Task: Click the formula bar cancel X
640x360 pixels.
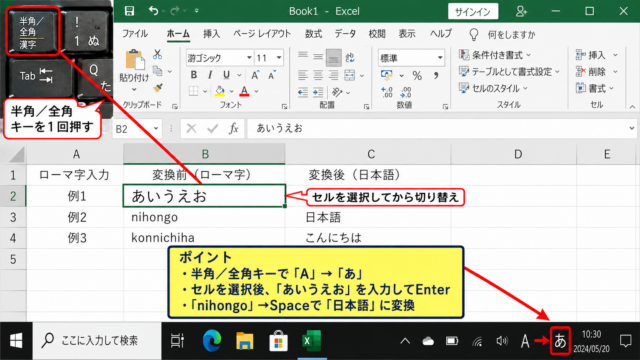Action: click(191, 129)
